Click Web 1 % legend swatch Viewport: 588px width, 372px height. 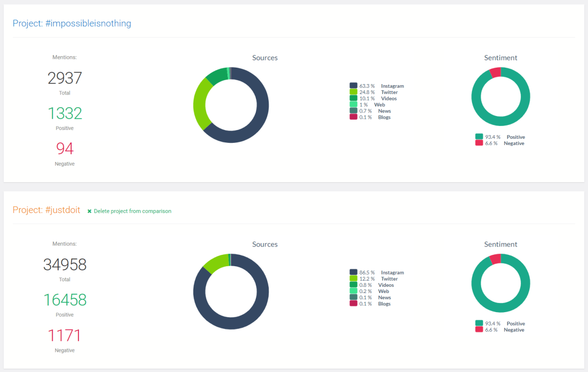coord(353,105)
